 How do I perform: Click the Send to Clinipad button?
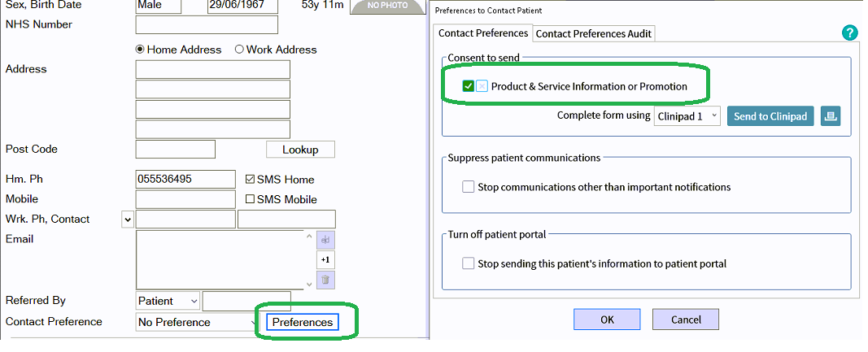770,116
